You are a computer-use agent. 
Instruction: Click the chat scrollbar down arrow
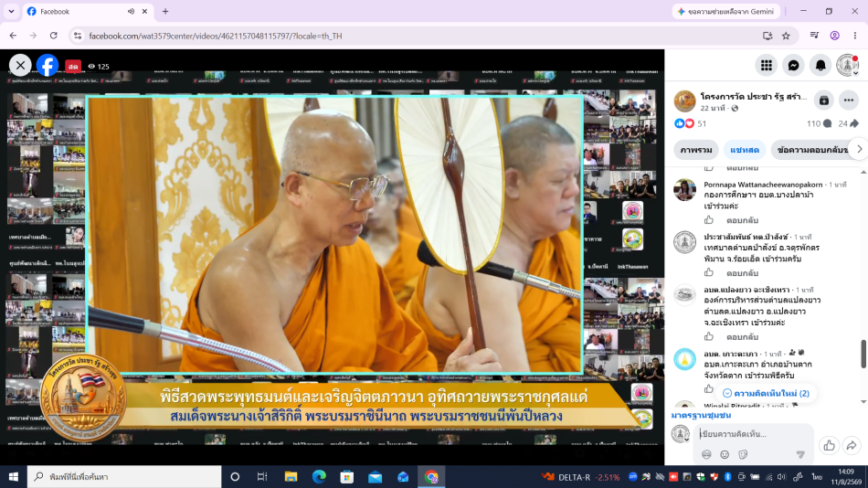tap(863, 401)
